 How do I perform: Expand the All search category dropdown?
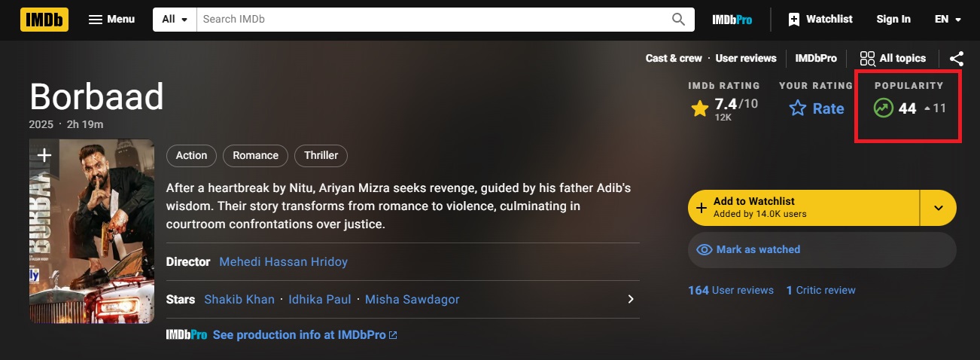pos(175,20)
